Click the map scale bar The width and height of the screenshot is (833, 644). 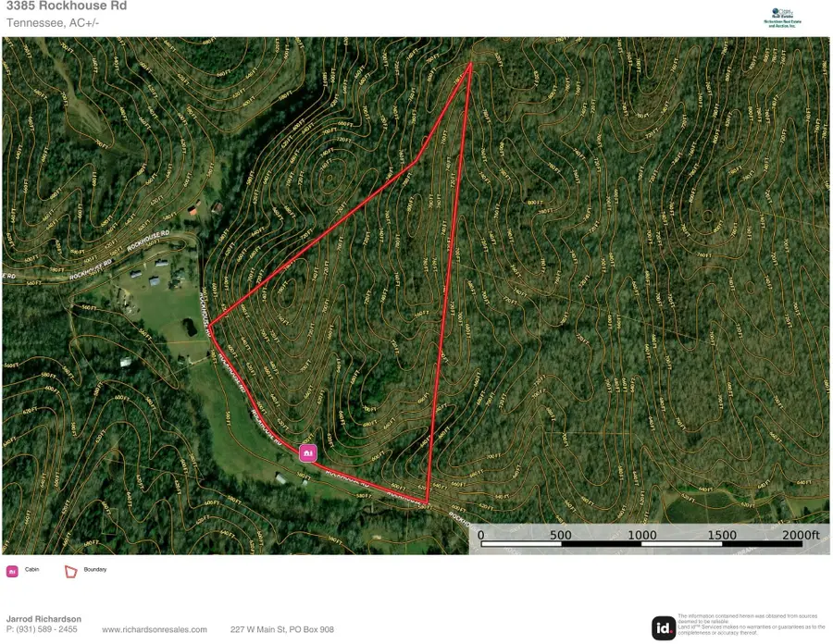pyautogui.click(x=646, y=544)
